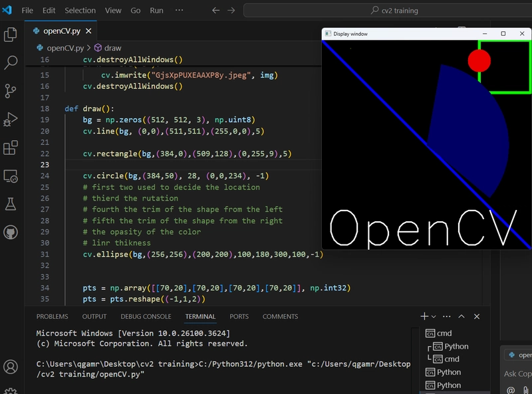Click the red circle in Display window
This screenshot has height=394, width=532.
pos(479,60)
